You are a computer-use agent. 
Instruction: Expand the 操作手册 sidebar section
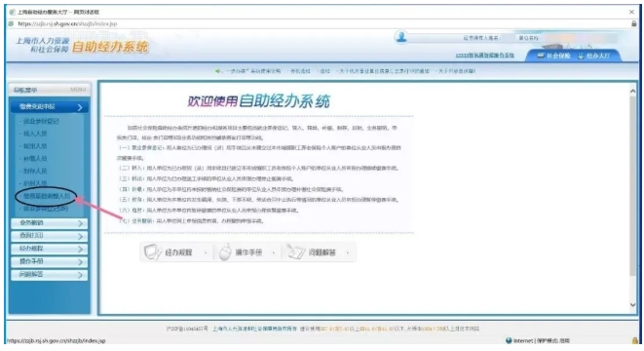click(49, 261)
